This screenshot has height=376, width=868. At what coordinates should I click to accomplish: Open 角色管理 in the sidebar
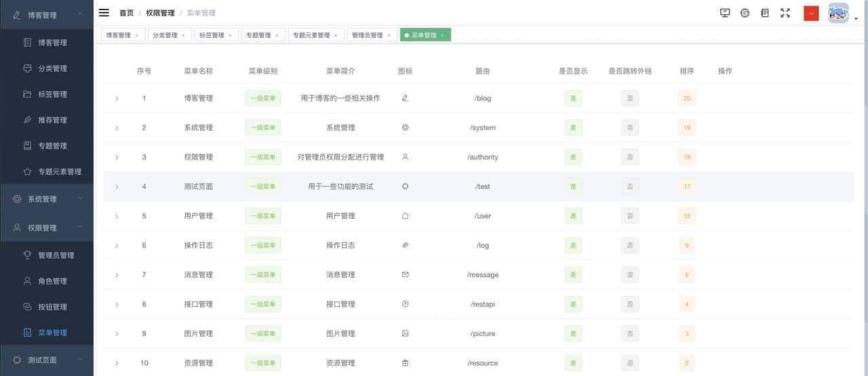[47, 280]
